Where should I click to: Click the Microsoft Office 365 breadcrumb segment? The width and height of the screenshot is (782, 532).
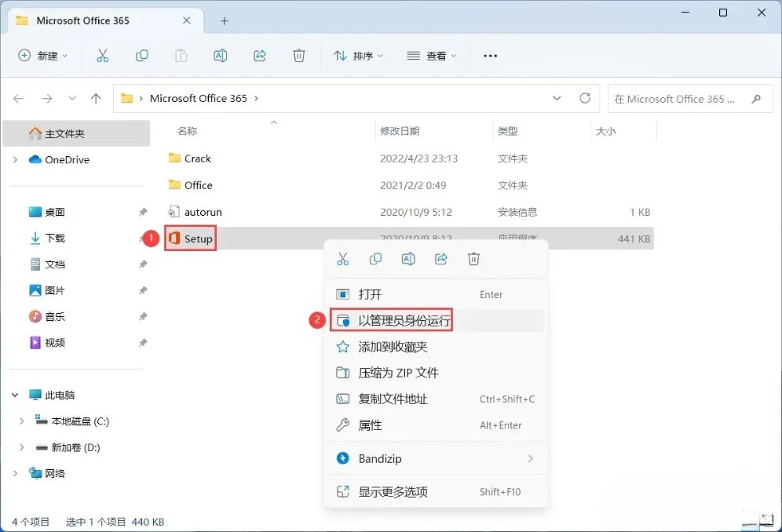pos(199,99)
